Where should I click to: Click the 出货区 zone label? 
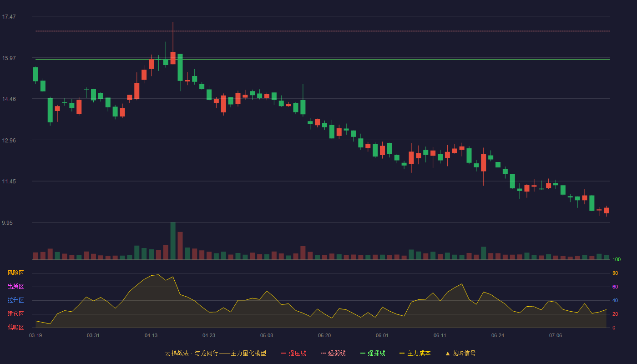click(x=15, y=287)
